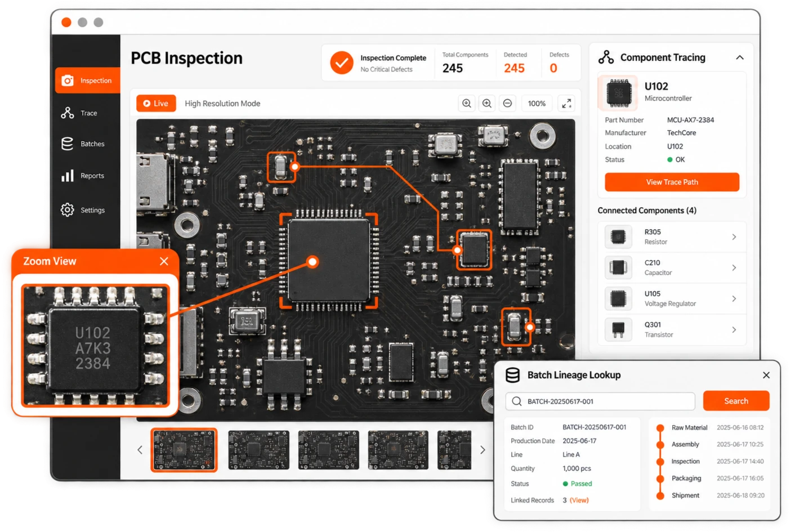Click the View Trace Path button
The width and height of the screenshot is (791, 532).
pos(672,182)
